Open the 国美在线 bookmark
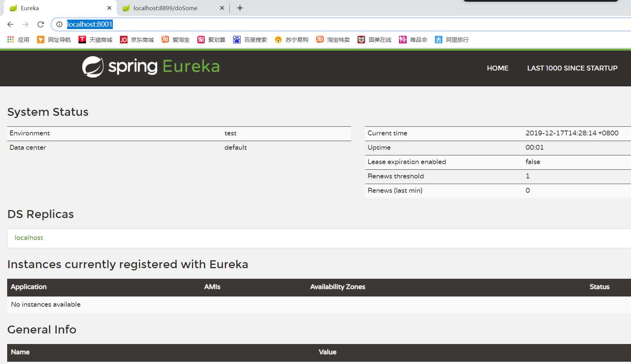Image resolution: width=631 pixels, height=364 pixels. [375, 40]
